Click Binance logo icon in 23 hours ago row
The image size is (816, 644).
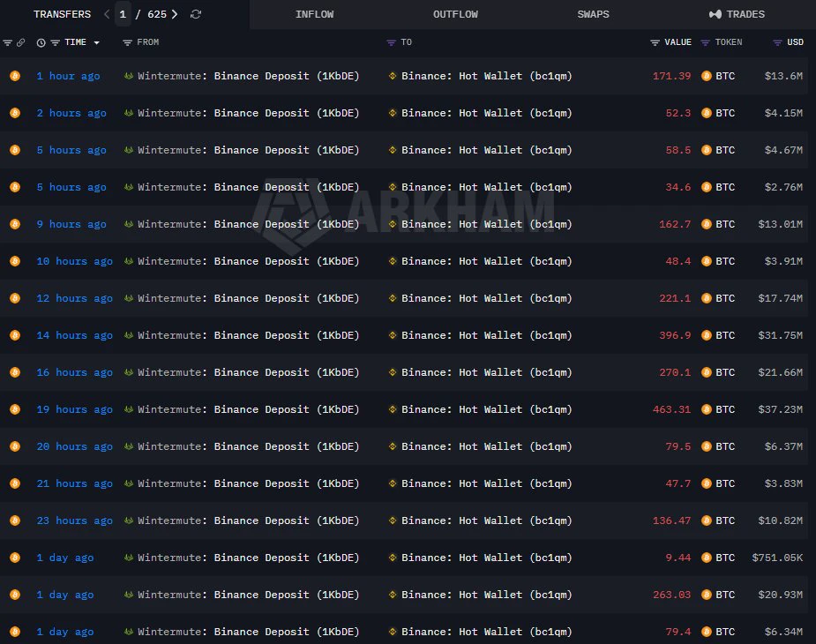point(393,520)
